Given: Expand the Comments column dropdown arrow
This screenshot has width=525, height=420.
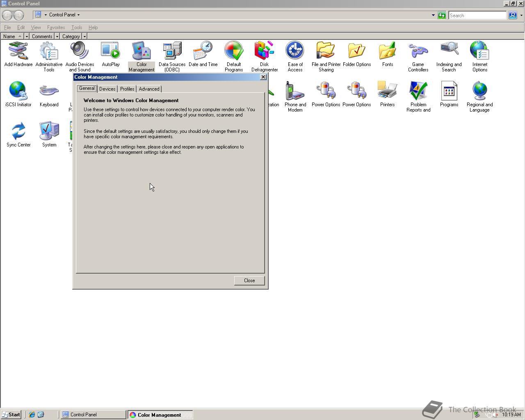Looking at the screenshot, I should click(x=57, y=37).
